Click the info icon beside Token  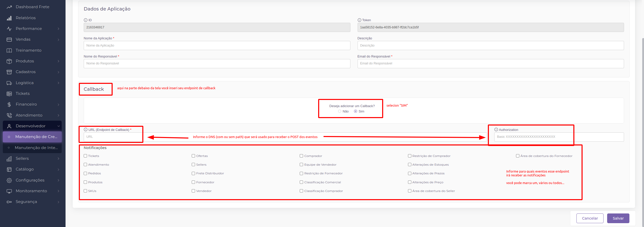pos(359,20)
